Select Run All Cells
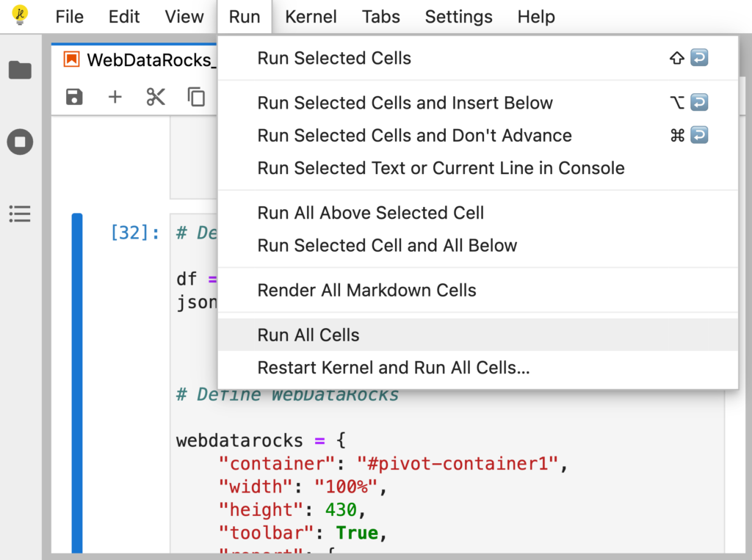 pos(308,335)
